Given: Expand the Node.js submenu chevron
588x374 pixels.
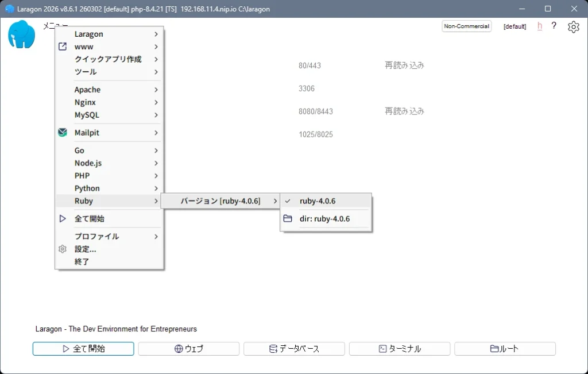Looking at the screenshot, I should (156, 163).
